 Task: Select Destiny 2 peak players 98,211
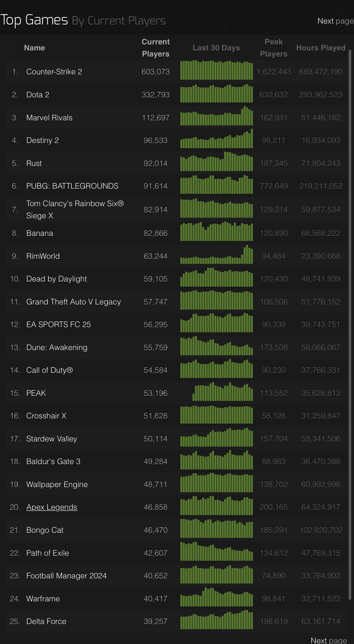pyautogui.click(x=274, y=140)
